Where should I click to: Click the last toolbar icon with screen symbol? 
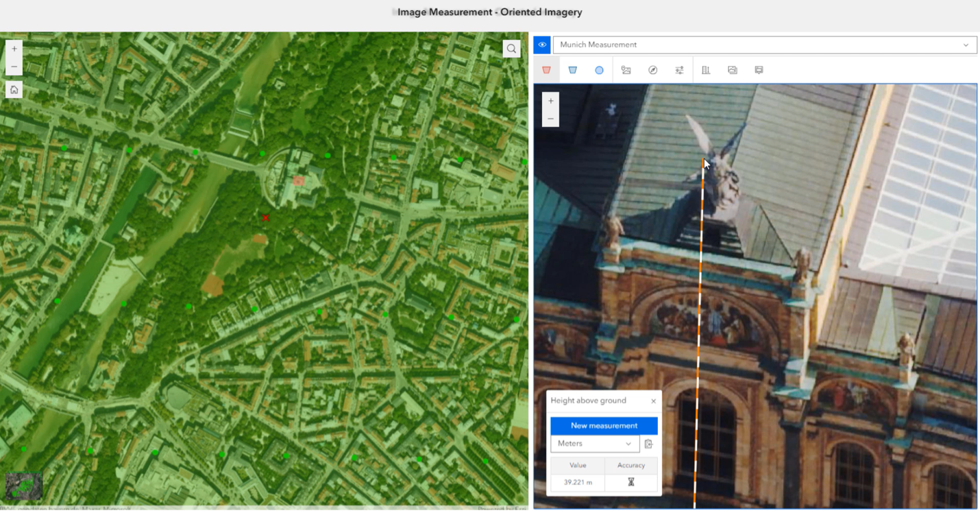[759, 70]
